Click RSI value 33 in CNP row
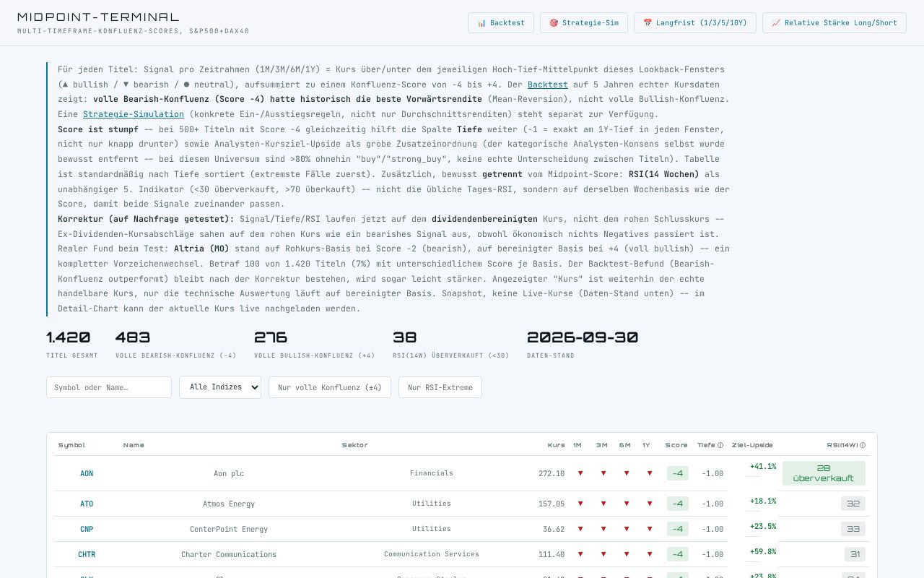The height and width of the screenshot is (578, 924). tap(853, 529)
